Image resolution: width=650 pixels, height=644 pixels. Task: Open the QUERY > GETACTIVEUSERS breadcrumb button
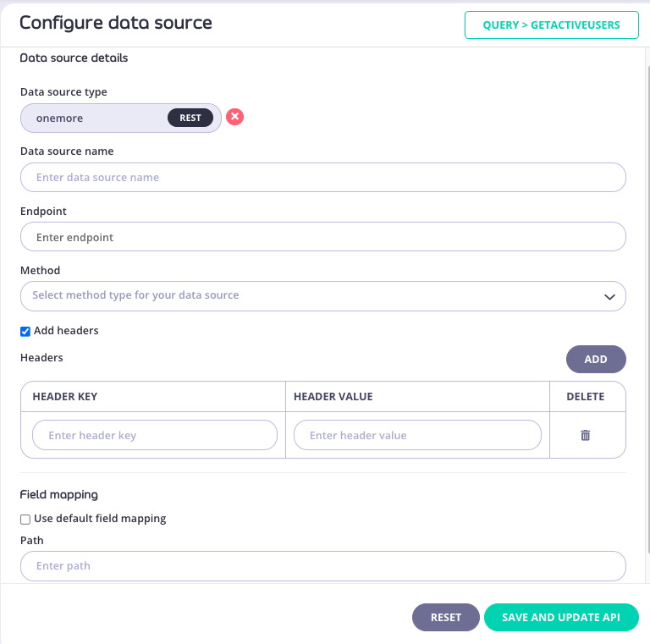point(551,25)
